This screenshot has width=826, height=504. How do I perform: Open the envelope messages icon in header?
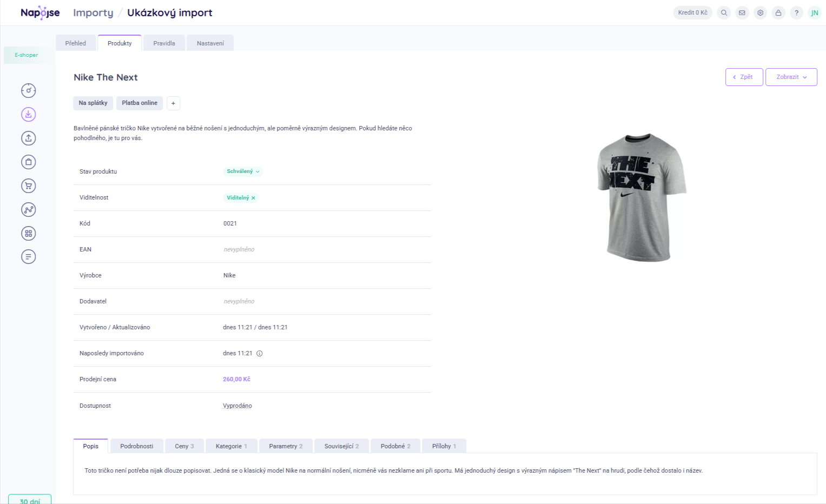click(742, 12)
